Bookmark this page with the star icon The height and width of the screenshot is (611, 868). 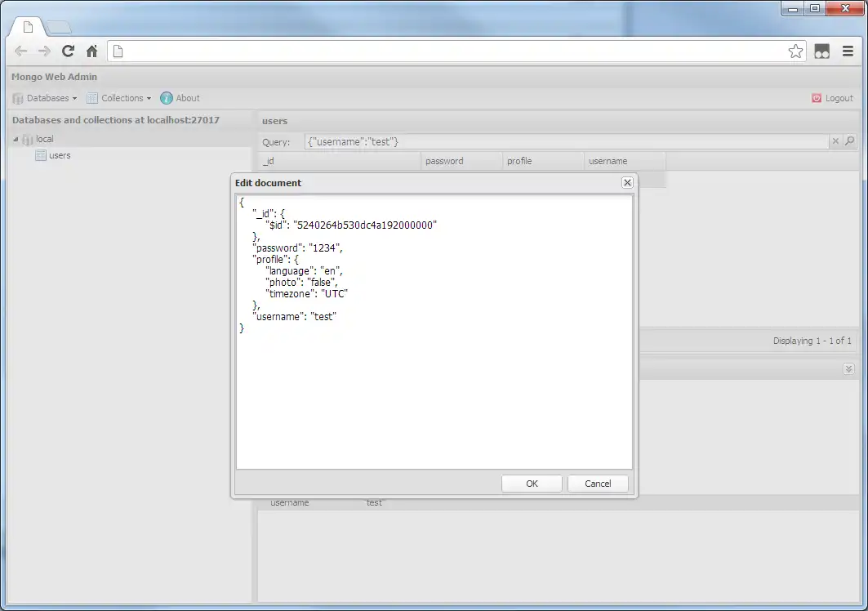(x=795, y=51)
